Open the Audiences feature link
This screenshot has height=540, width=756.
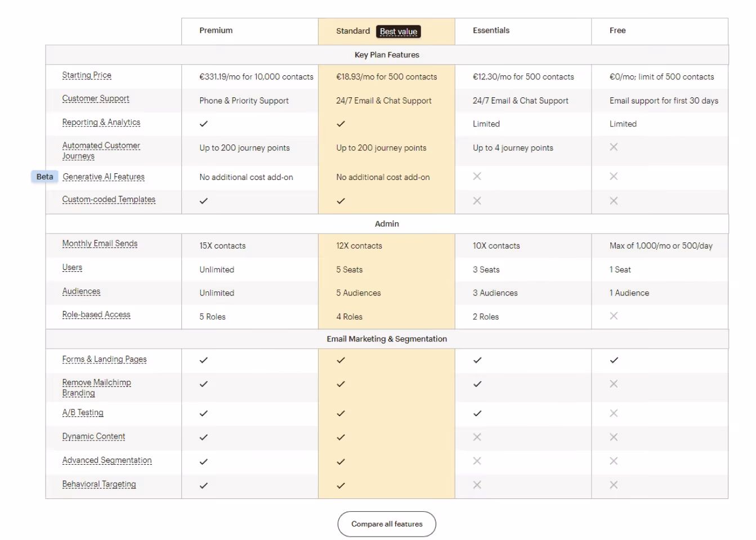click(81, 291)
